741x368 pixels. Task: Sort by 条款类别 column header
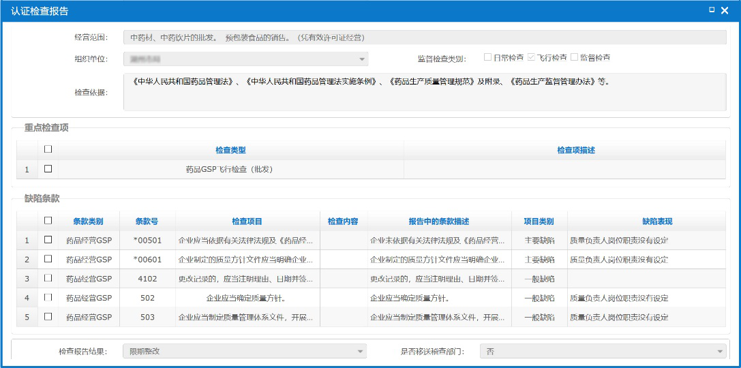click(x=88, y=221)
